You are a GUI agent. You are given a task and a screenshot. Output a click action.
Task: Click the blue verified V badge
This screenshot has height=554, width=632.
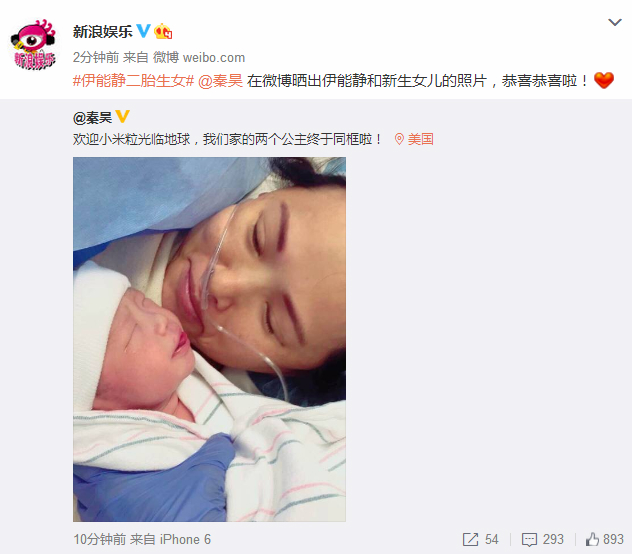coord(143,31)
